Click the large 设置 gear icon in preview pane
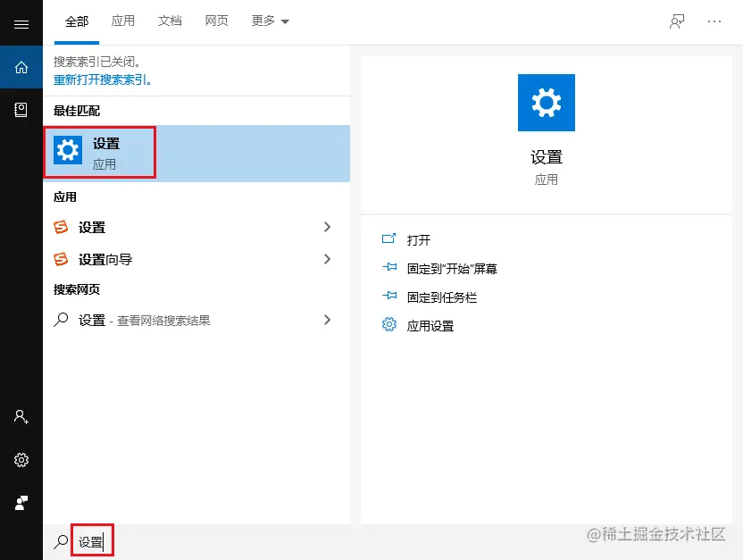 click(546, 102)
